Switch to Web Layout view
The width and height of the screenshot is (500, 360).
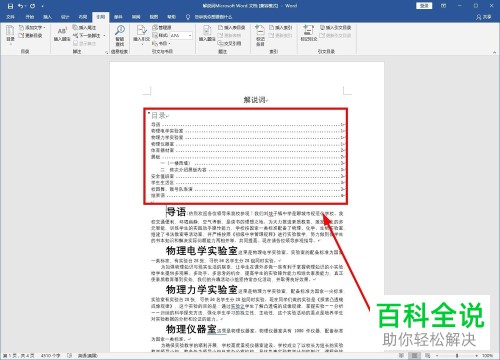[x=427, y=356]
